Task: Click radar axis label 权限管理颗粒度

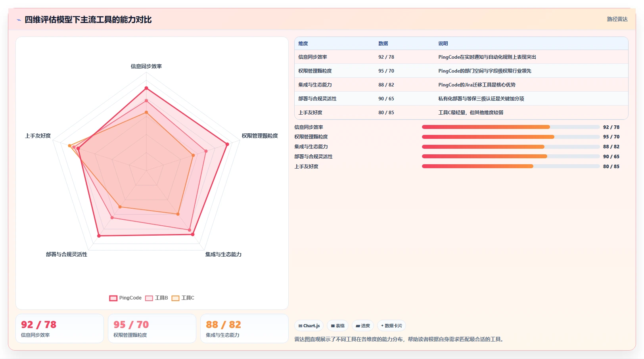Action: pyautogui.click(x=260, y=136)
